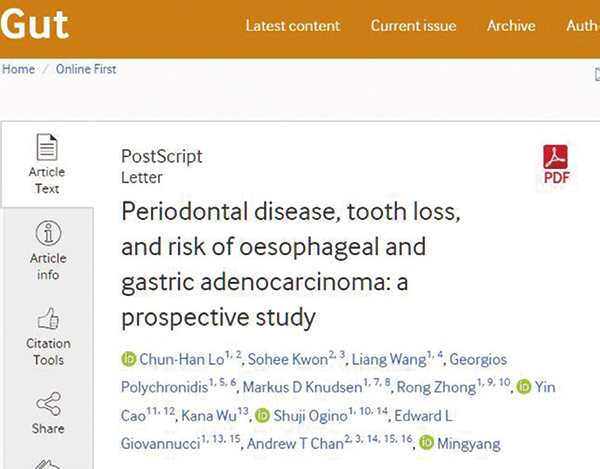Image resolution: width=600 pixels, height=469 pixels.
Task: Open the Latest content menu
Action: pyautogui.click(x=293, y=26)
